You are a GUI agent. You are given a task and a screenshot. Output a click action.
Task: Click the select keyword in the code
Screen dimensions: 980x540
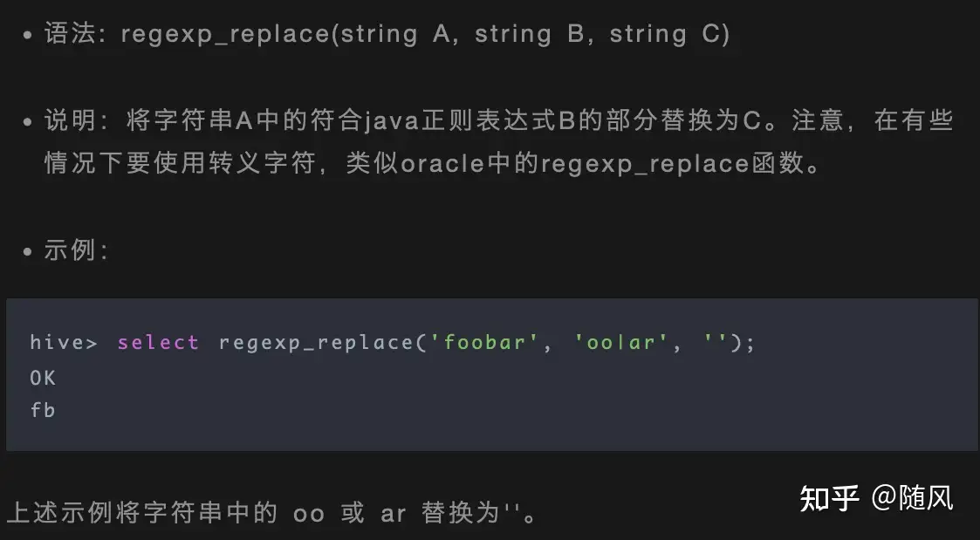click(x=158, y=343)
